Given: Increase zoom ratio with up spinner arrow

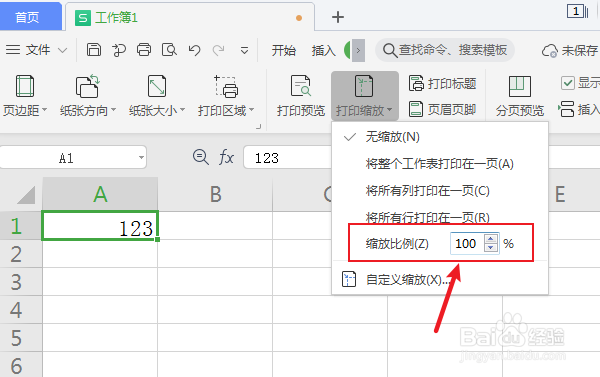Looking at the screenshot, I should [x=491, y=238].
